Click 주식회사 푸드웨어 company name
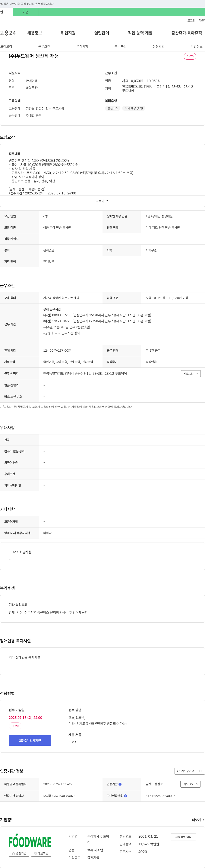 point(98,839)
